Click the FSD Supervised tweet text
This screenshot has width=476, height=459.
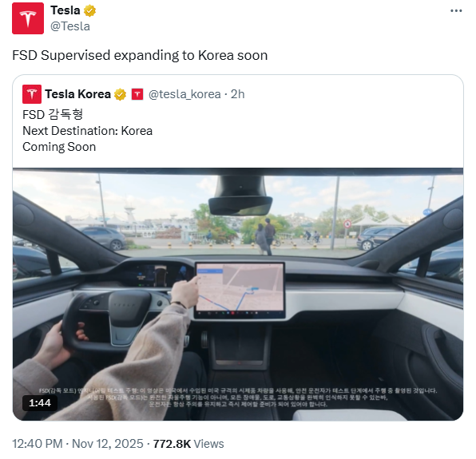(140, 56)
